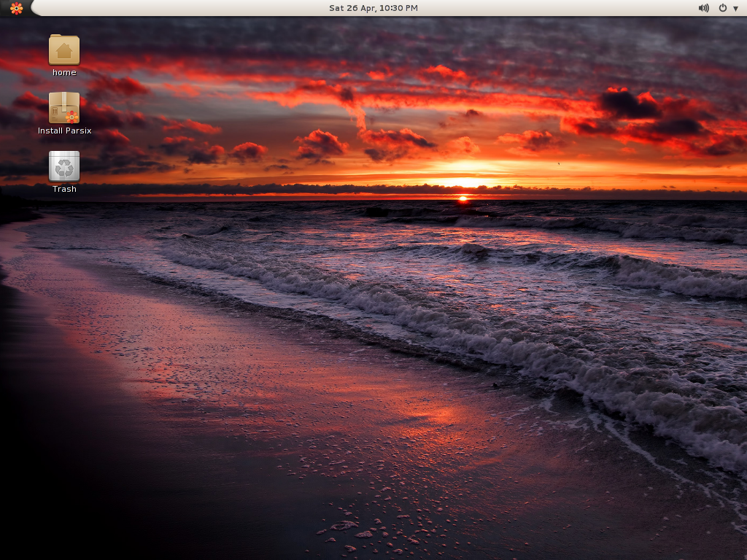Open the Trash desktop icon

click(x=64, y=166)
